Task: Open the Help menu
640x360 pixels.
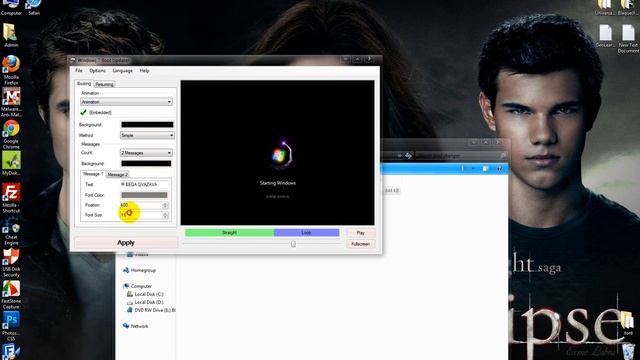Action: 144,71
